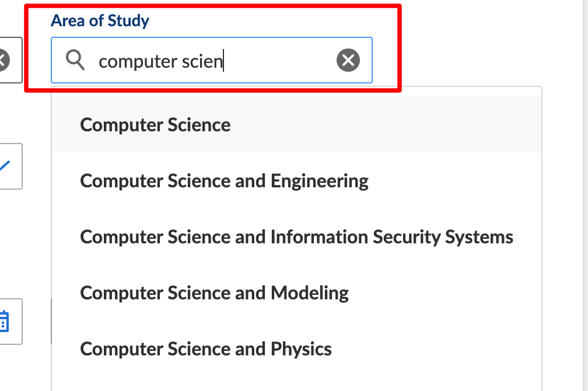This screenshot has height=391, width=588.
Task: Click the word "Engineering" in the second suggestion
Action: (320, 181)
